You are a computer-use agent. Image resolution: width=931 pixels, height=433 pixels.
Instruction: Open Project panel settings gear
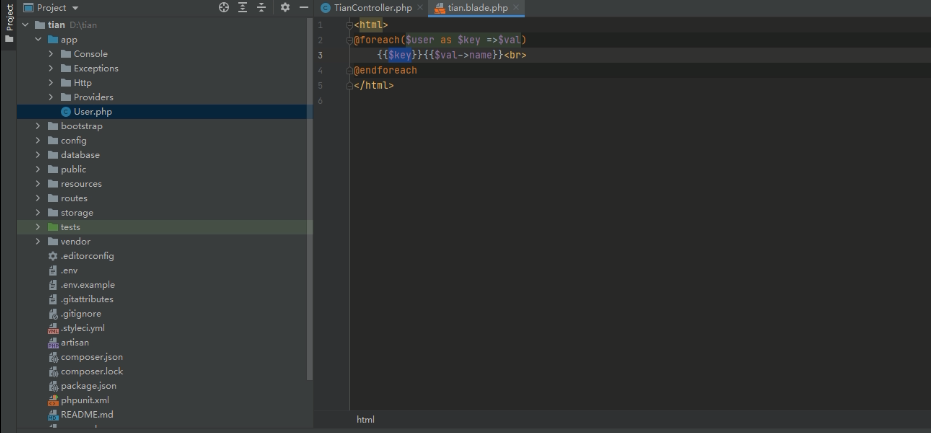[285, 7]
